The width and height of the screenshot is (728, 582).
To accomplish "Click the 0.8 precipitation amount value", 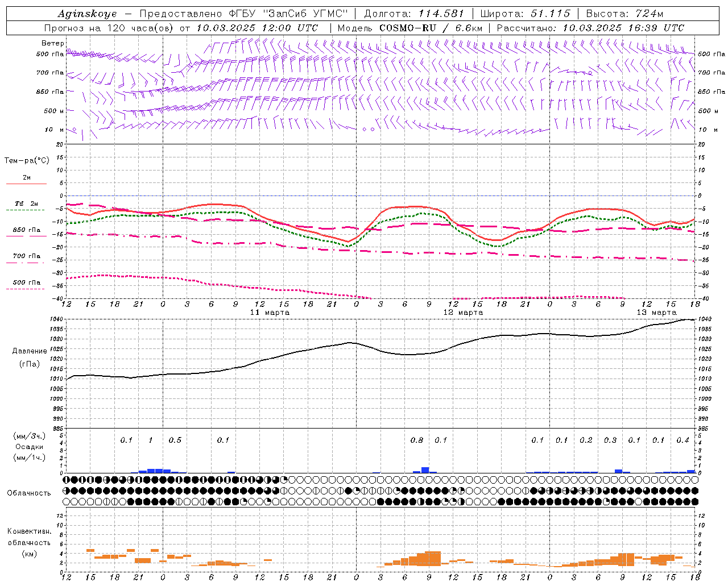I will pyautogui.click(x=417, y=440).
